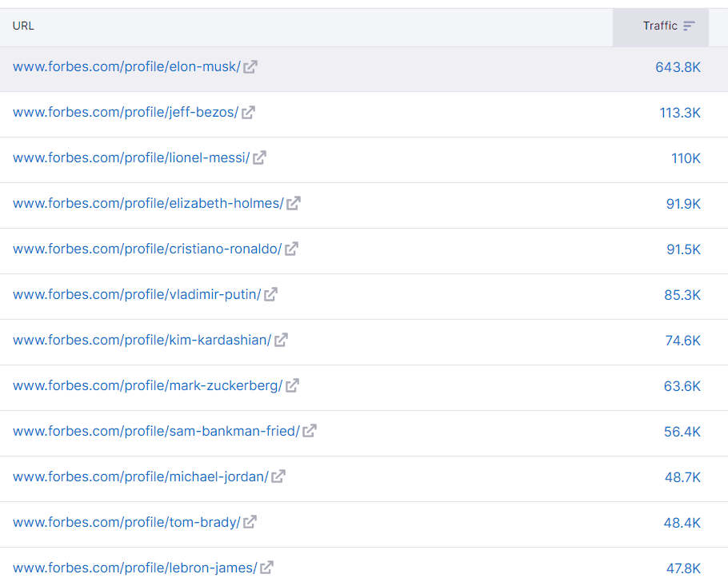Open vladimir-putin external link icon
The width and height of the screenshot is (728, 586).
point(271,295)
